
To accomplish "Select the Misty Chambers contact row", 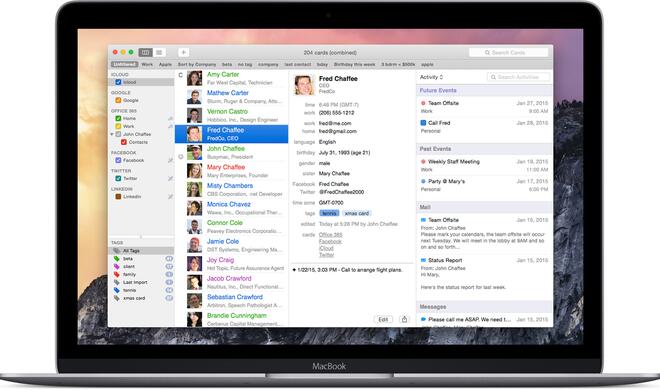I will tap(232, 189).
